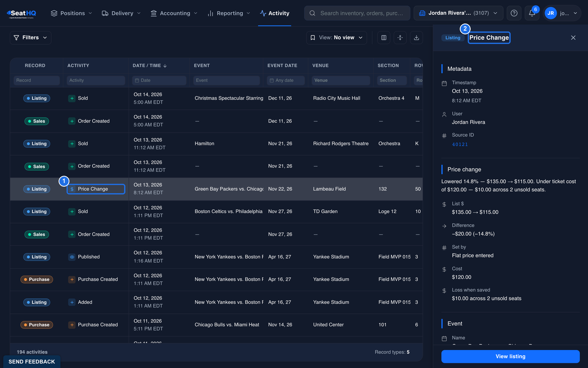
Task: Click the TD Garden venue cell
Action: pyautogui.click(x=325, y=211)
